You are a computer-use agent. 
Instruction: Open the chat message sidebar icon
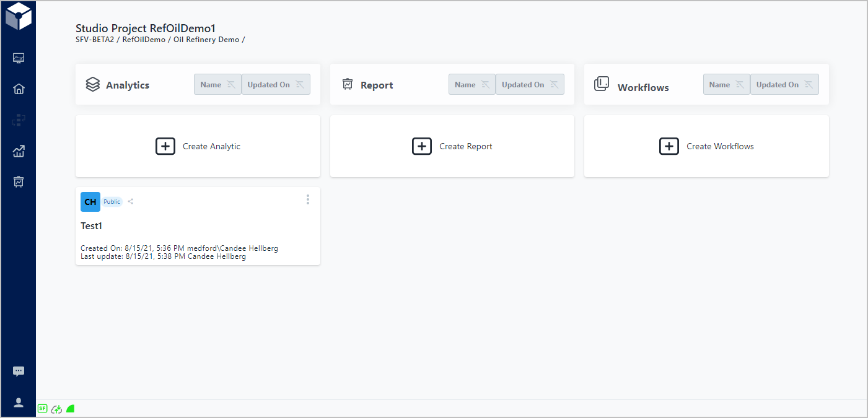click(19, 372)
